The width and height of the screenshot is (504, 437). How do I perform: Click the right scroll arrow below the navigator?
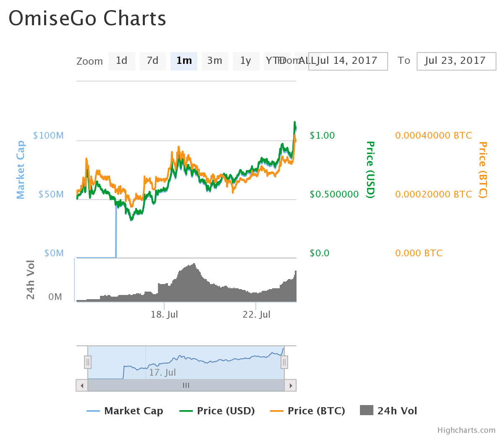[291, 385]
